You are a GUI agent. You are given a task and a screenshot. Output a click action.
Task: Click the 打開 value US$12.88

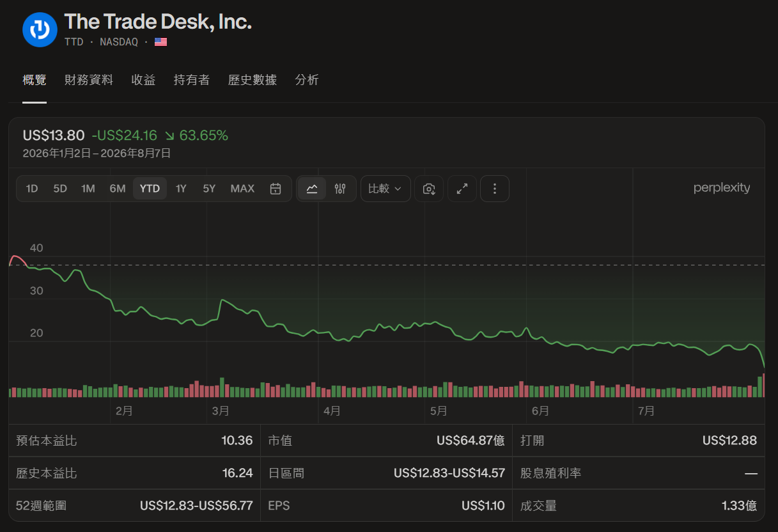tap(729, 441)
